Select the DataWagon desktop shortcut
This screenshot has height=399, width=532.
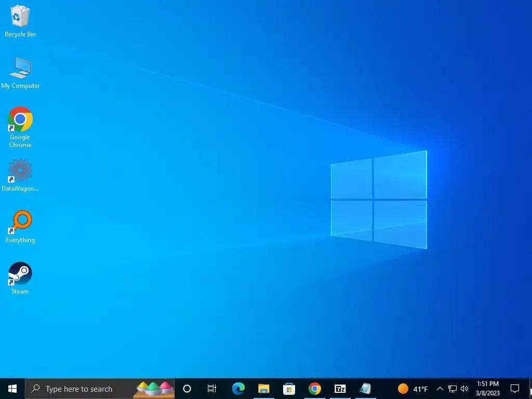click(20, 175)
